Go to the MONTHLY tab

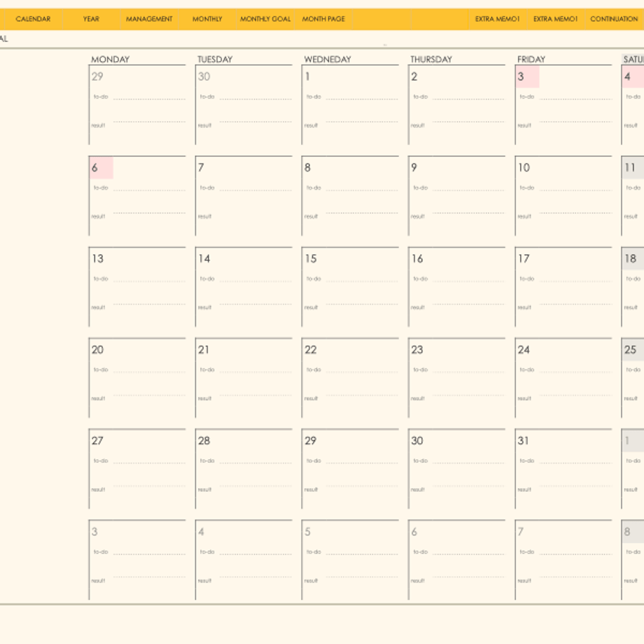click(x=207, y=19)
